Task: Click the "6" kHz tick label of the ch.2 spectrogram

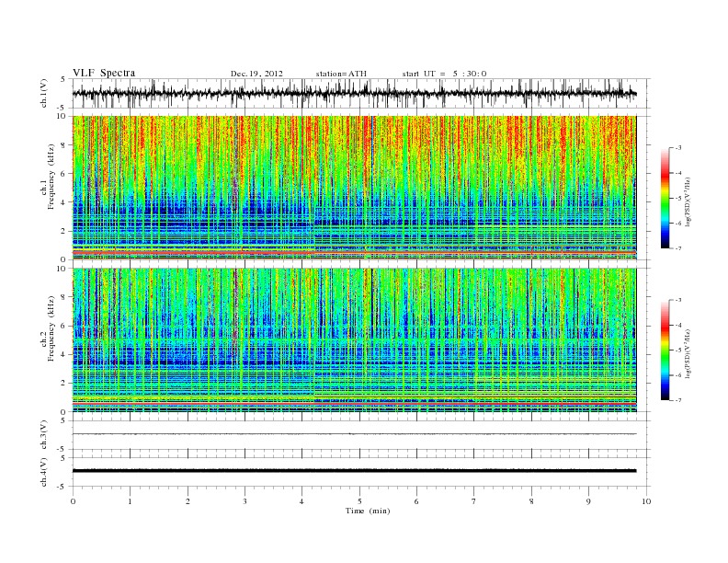Action: click(x=64, y=326)
